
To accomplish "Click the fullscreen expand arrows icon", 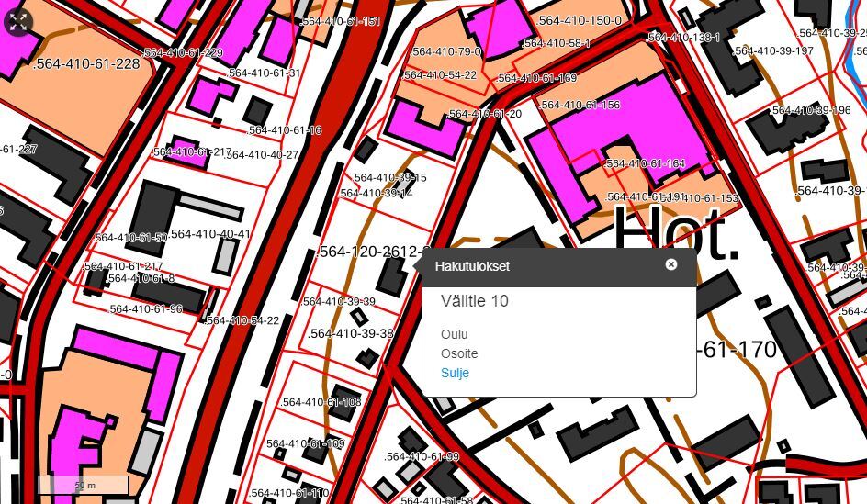I will pos(17,22).
